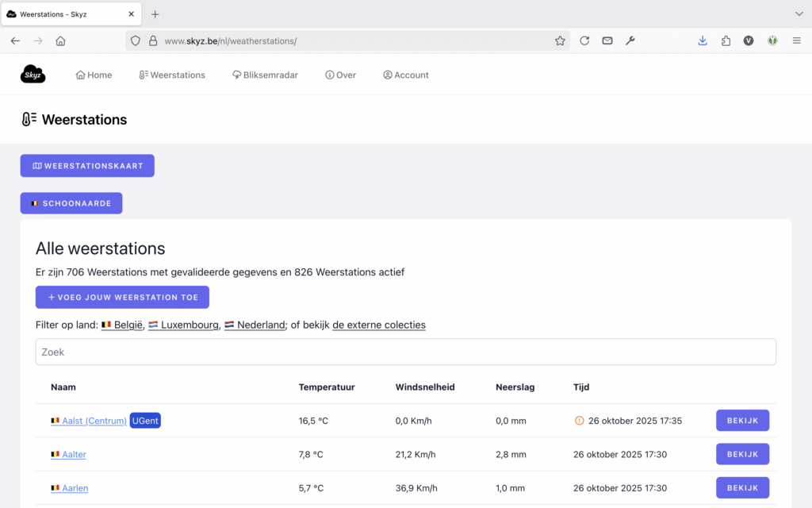812x508 pixels.
Task: Click the Skyz cloud logo
Action: (x=33, y=75)
